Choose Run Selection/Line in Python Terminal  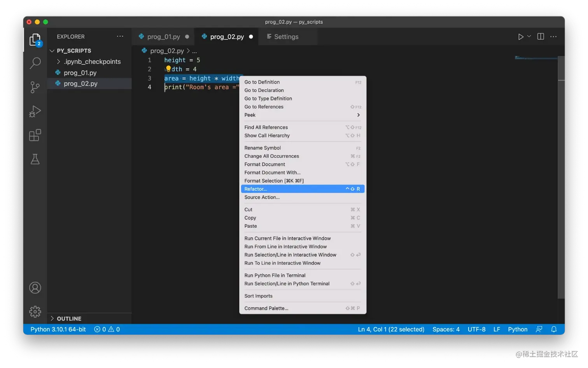[303, 283]
